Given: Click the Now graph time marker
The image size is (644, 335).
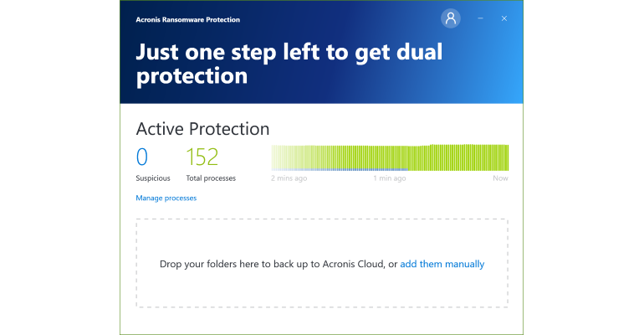Looking at the screenshot, I should (500, 178).
